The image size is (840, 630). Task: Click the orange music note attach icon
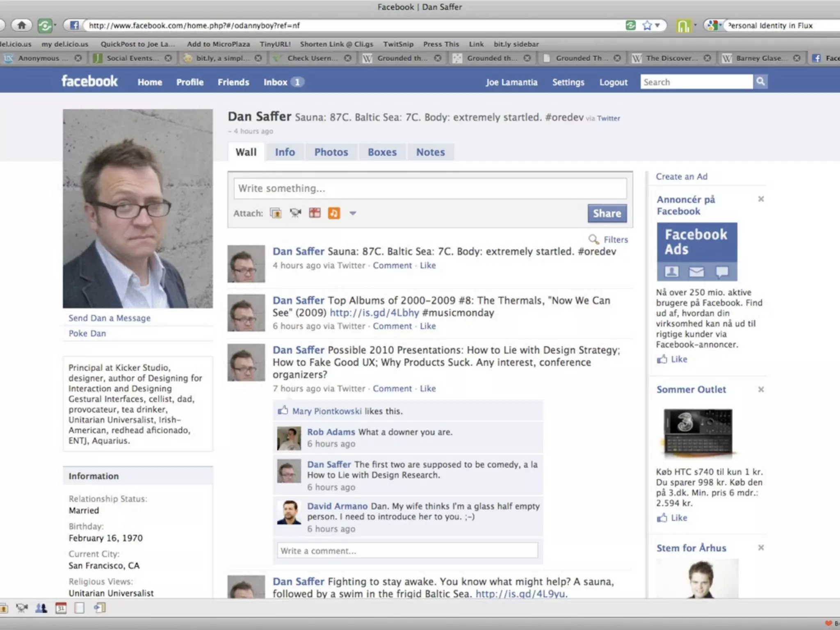[x=334, y=213]
